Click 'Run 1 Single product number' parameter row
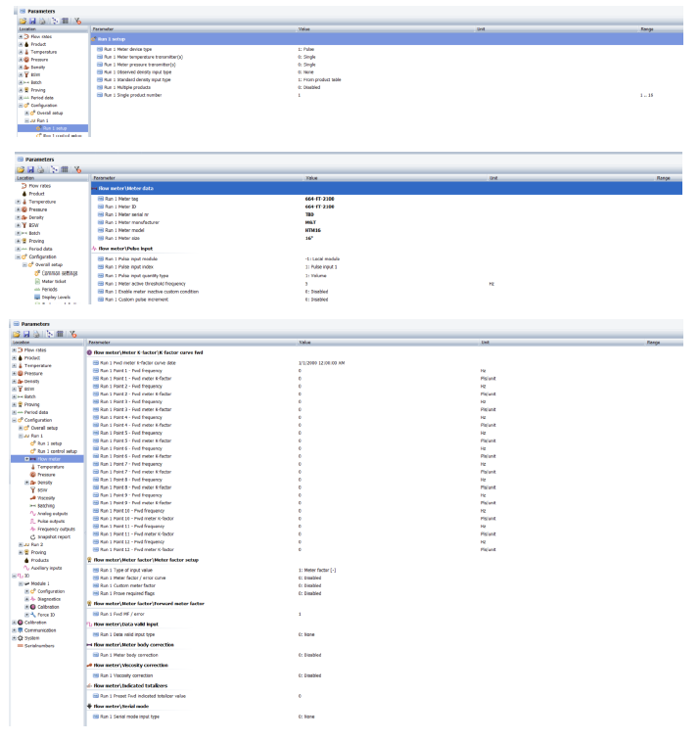Viewport: 700px width, 741px height. coord(387,95)
